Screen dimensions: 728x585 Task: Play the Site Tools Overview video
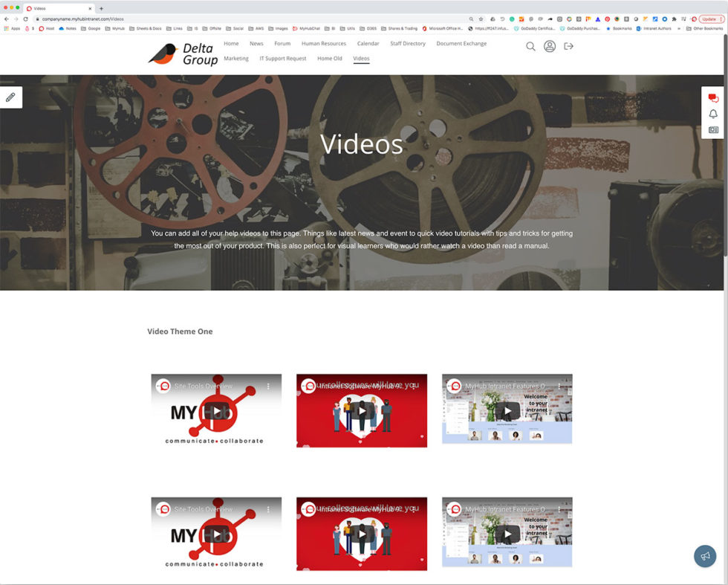[215, 410]
